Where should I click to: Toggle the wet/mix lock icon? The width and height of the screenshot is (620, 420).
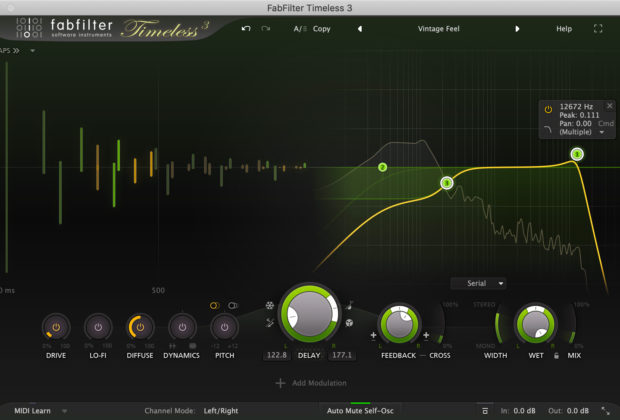click(x=556, y=356)
